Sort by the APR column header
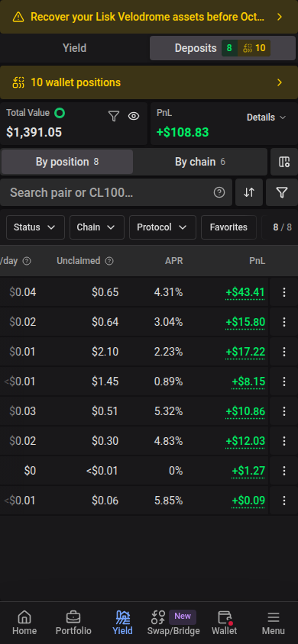 tap(174, 261)
